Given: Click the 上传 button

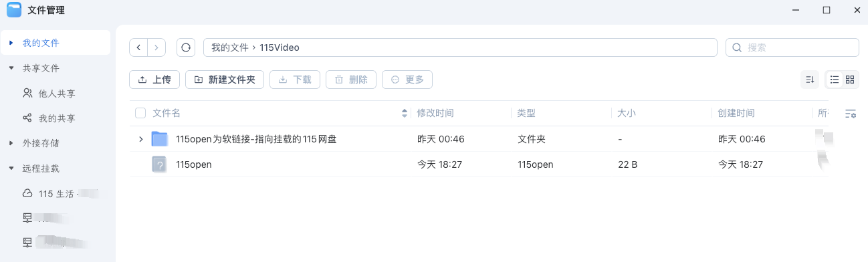Looking at the screenshot, I should point(154,80).
